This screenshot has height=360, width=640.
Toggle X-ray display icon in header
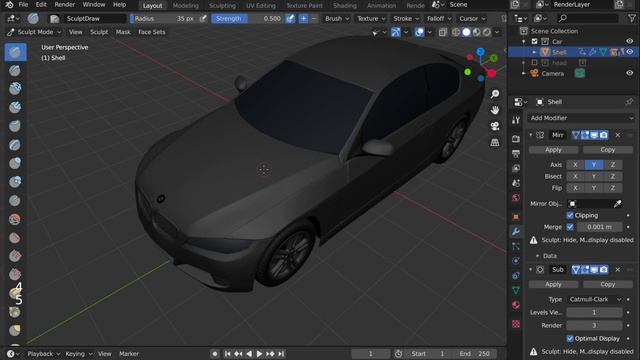(443, 32)
